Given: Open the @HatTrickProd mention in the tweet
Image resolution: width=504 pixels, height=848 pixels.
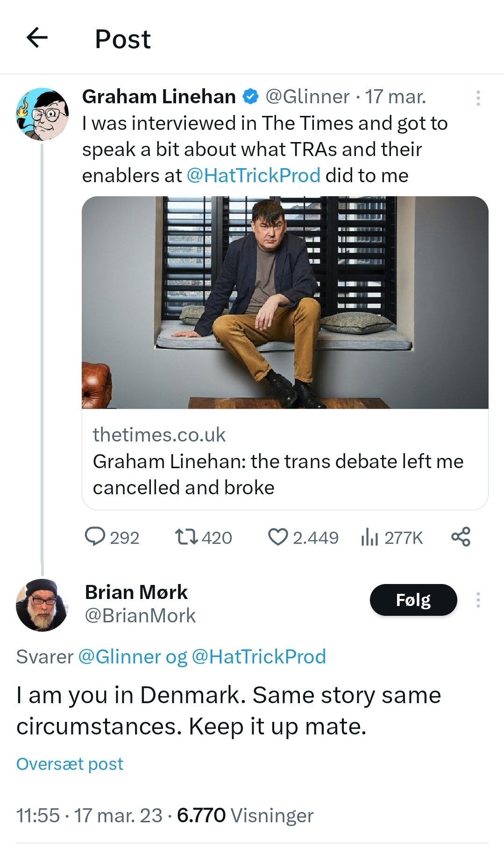Looking at the screenshot, I should 253,176.
